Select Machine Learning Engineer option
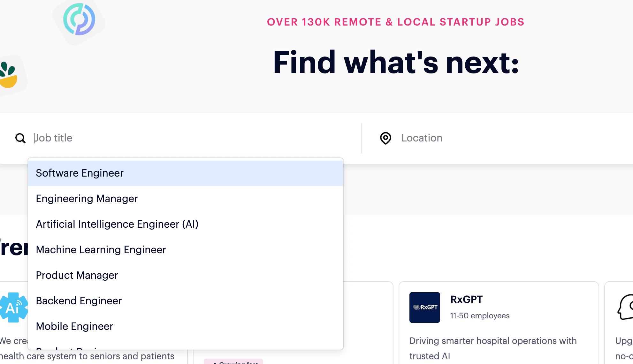This screenshot has height=364, width=633. pyautogui.click(x=101, y=250)
